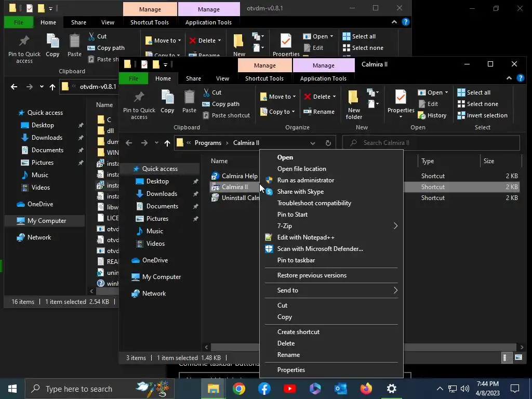This screenshot has height=399, width=532.
Task: Click Paste shortcut in Calmira II ribbon
Action: tap(227, 115)
